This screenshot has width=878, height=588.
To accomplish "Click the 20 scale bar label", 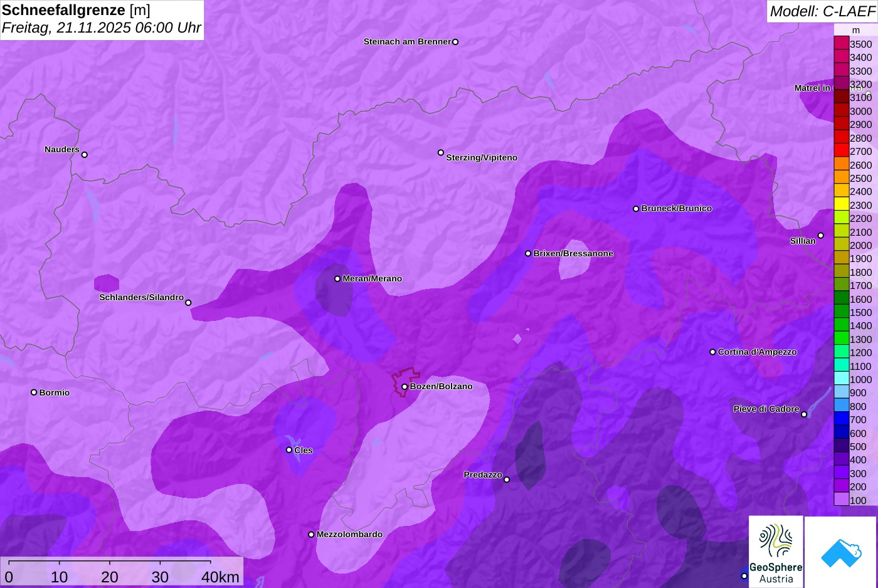I will point(110,577).
